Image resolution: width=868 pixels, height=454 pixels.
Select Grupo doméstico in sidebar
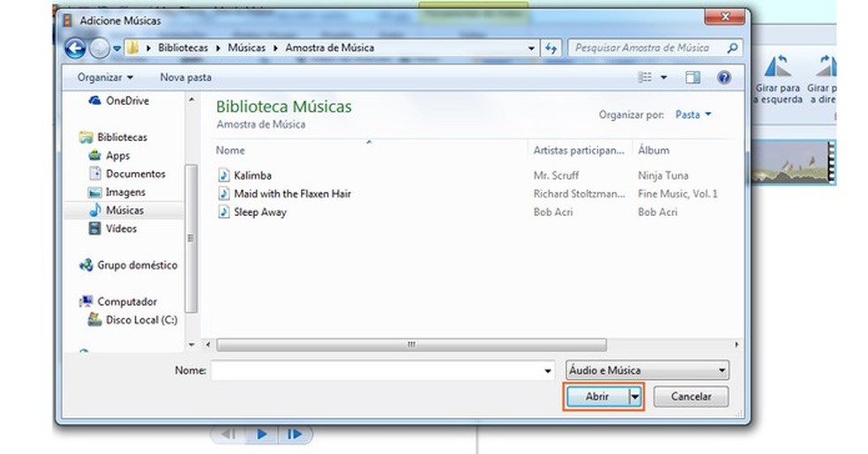tap(129, 264)
